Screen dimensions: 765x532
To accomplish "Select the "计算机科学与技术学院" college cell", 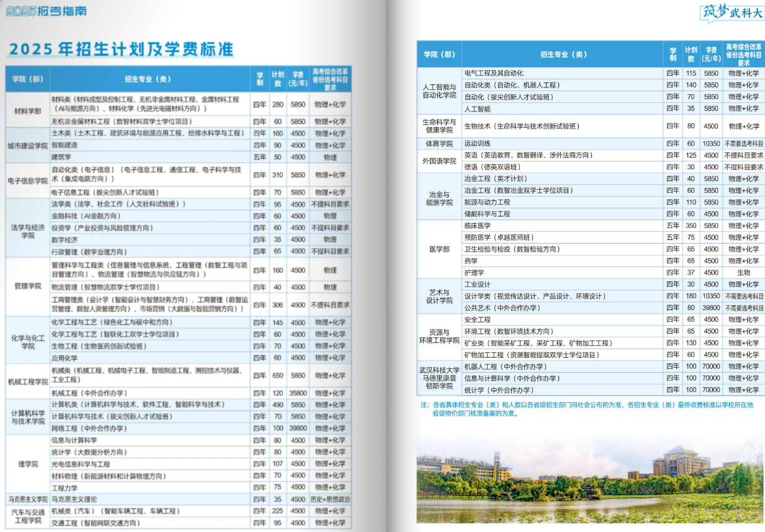I will coord(28,417).
